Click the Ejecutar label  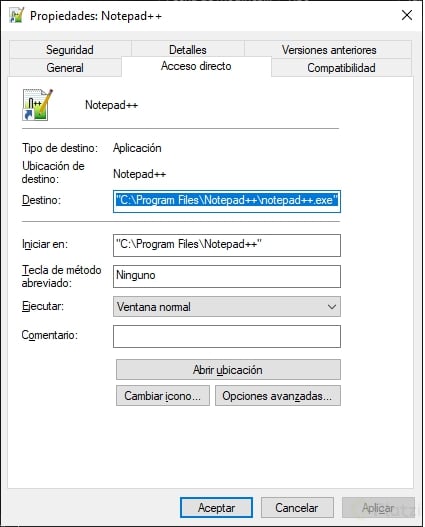pos(43,306)
